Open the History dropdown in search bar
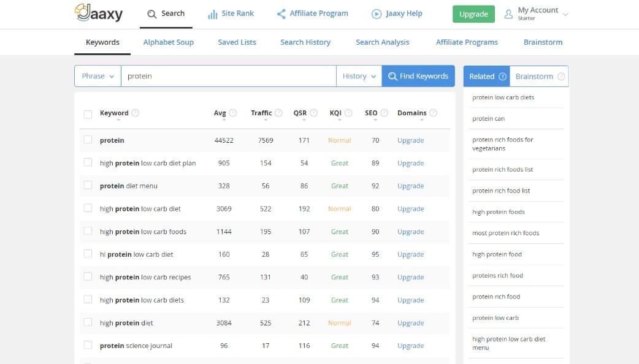 coord(359,76)
